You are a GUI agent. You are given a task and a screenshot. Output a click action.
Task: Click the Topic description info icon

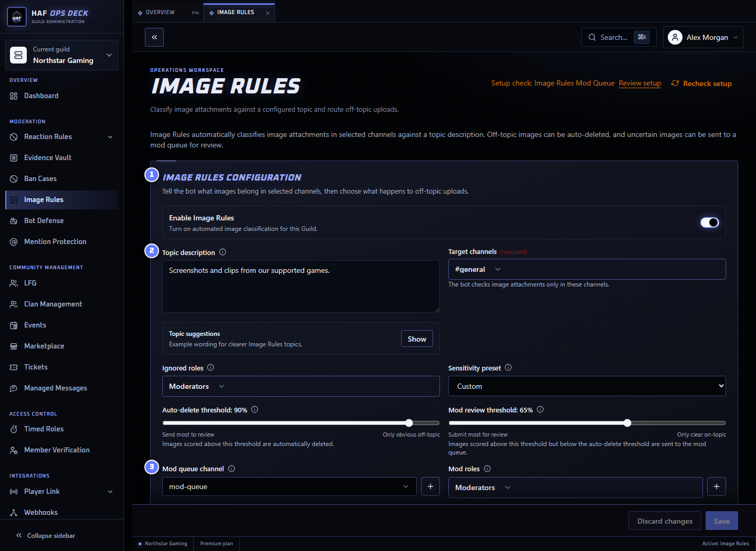click(x=223, y=252)
